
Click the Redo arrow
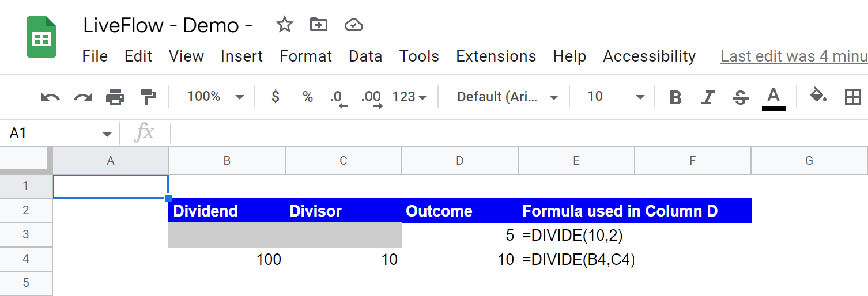tap(83, 97)
